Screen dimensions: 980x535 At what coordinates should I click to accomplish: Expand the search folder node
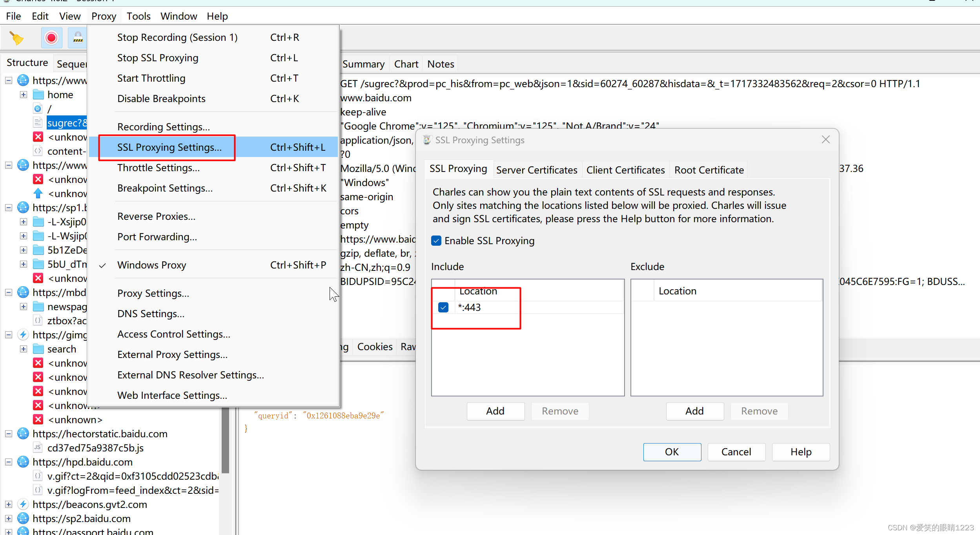tap(24, 349)
